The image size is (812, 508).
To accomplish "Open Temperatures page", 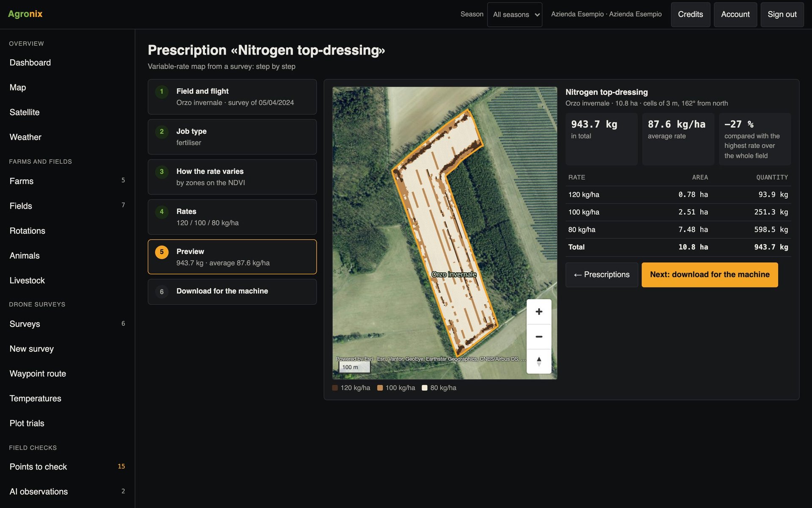I will click(x=67, y=399).
